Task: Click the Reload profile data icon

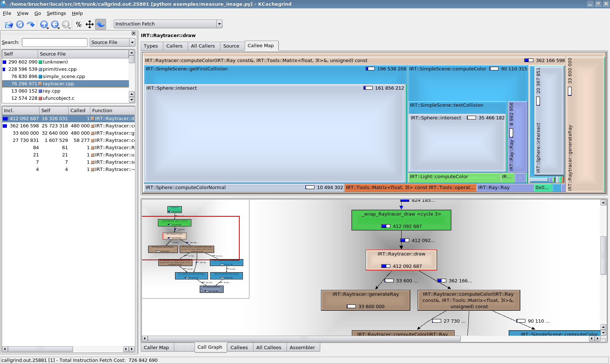Action: 20,24
